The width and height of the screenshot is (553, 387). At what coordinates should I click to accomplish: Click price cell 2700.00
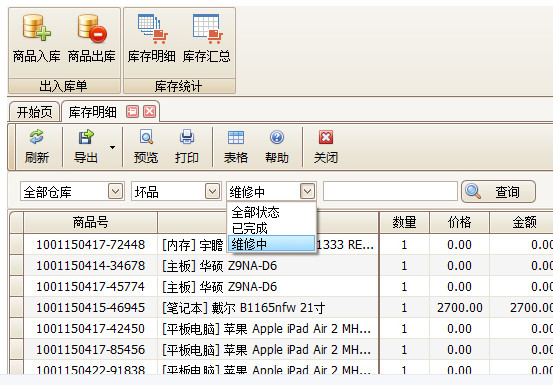(460, 308)
